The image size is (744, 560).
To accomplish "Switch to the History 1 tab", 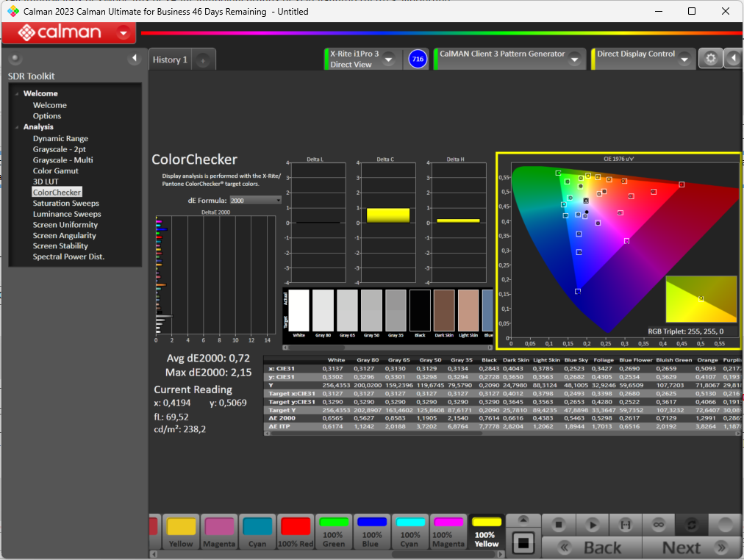I will [170, 60].
